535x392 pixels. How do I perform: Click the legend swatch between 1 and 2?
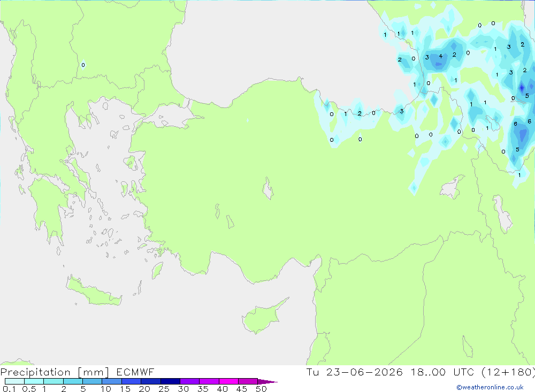pyautogui.click(x=53, y=381)
